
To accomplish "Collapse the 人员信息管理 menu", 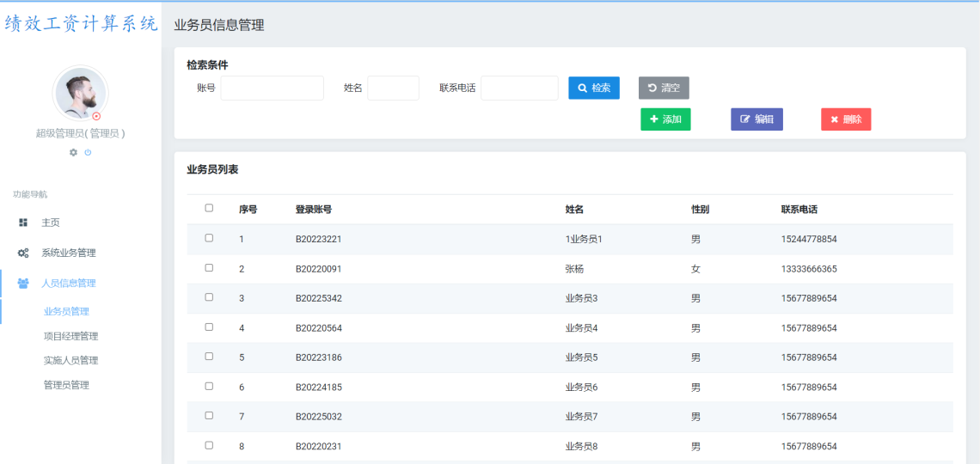I will coord(69,283).
